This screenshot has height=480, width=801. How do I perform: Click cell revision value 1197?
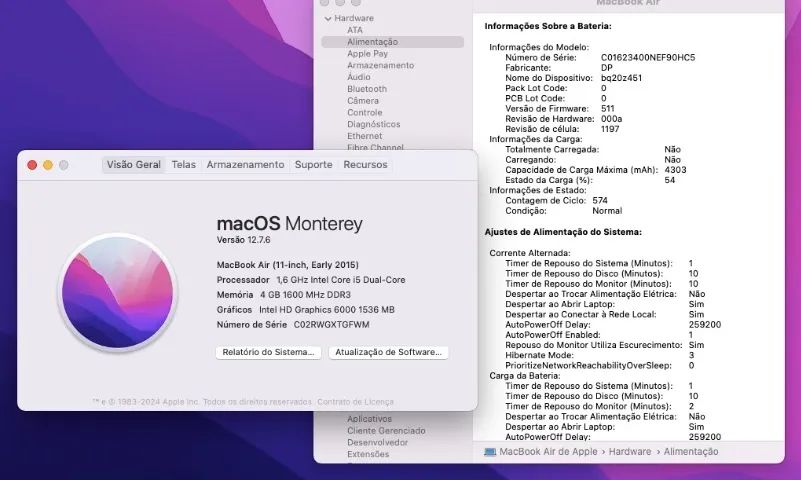pyautogui.click(x=610, y=129)
